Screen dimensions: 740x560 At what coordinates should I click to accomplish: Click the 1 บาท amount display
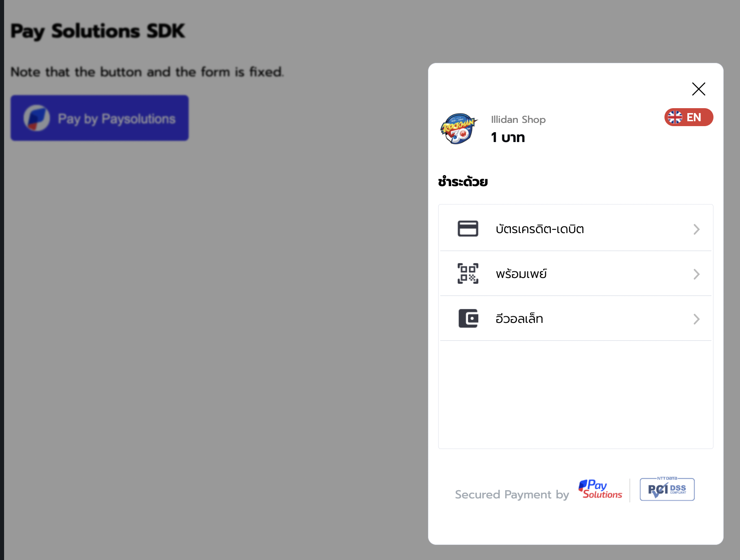(x=507, y=137)
